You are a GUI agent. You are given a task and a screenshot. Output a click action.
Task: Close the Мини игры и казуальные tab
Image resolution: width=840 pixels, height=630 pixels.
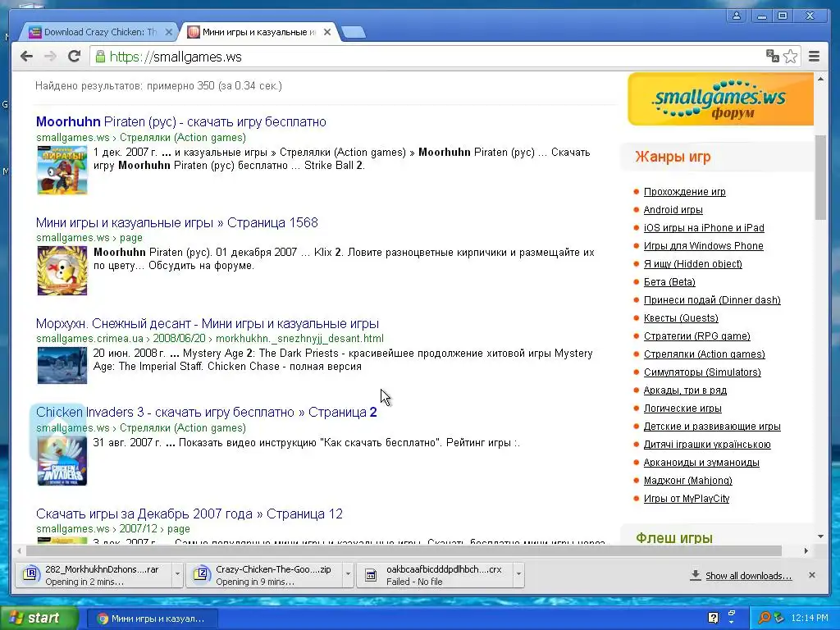tap(327, 32)
